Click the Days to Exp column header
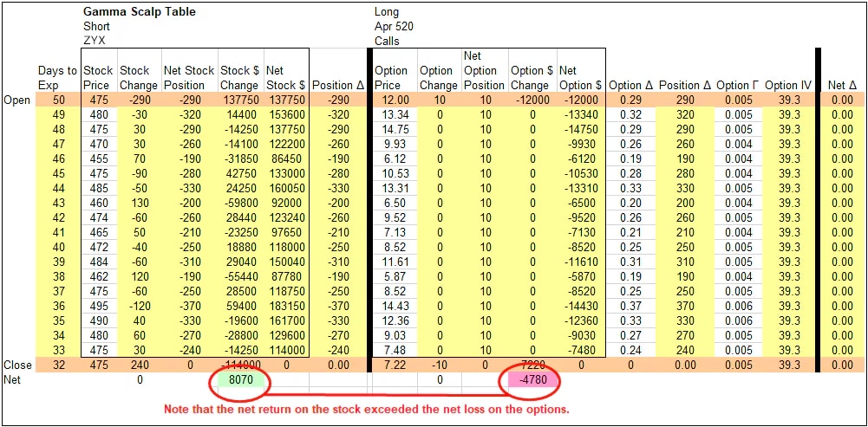Screen dimensions: 868x427 pyautogui.click(x=57, y=77)
